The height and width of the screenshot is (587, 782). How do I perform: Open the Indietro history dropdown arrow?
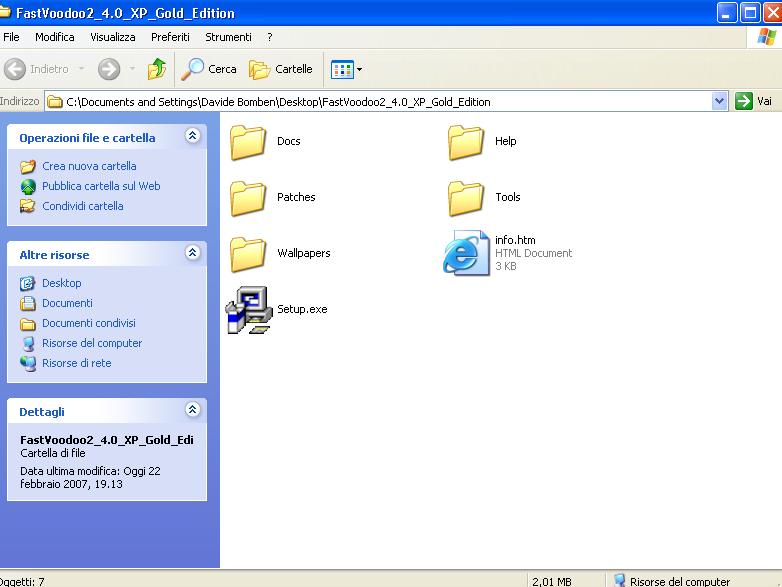[x=82, y=69]
